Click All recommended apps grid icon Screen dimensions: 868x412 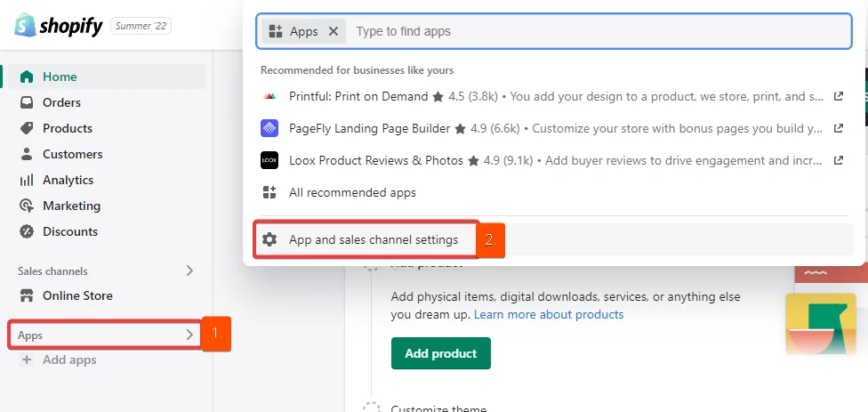click(x=269, y=193)
